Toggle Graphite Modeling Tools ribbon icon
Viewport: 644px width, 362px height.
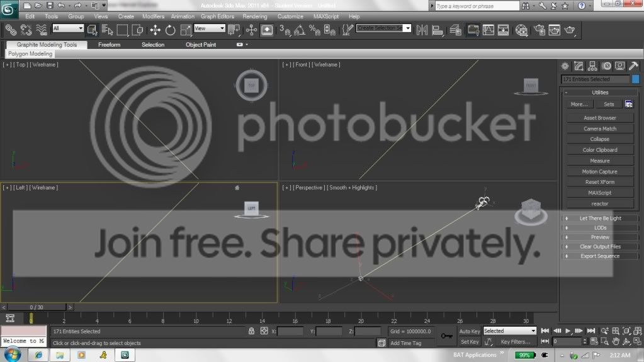pos(473,30)
